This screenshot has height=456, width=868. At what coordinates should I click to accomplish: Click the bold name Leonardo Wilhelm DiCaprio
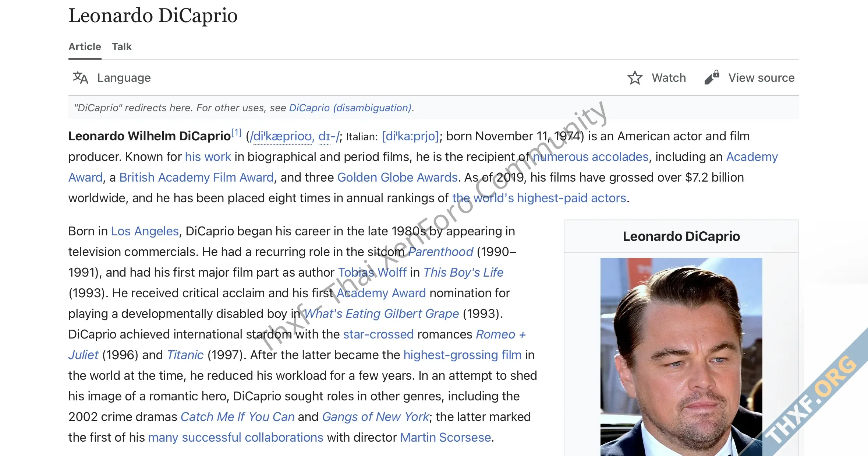pos(149,136)
